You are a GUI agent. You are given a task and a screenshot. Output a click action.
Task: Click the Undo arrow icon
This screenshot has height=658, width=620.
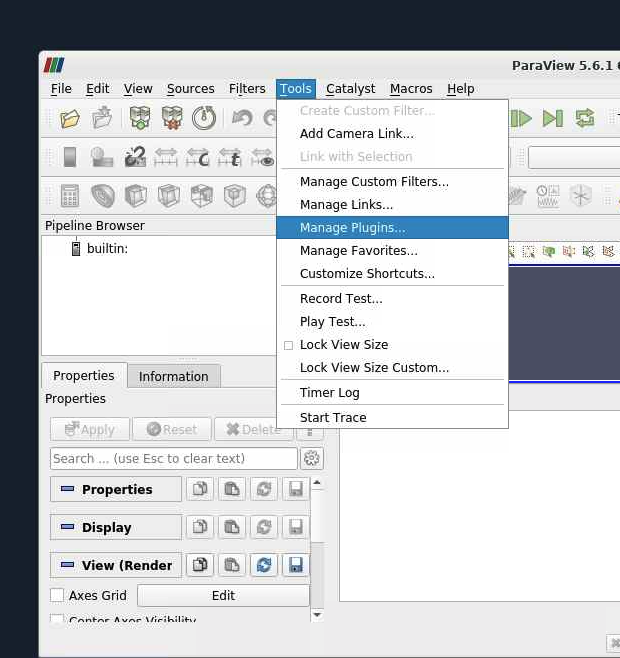[x=242, y=118]
